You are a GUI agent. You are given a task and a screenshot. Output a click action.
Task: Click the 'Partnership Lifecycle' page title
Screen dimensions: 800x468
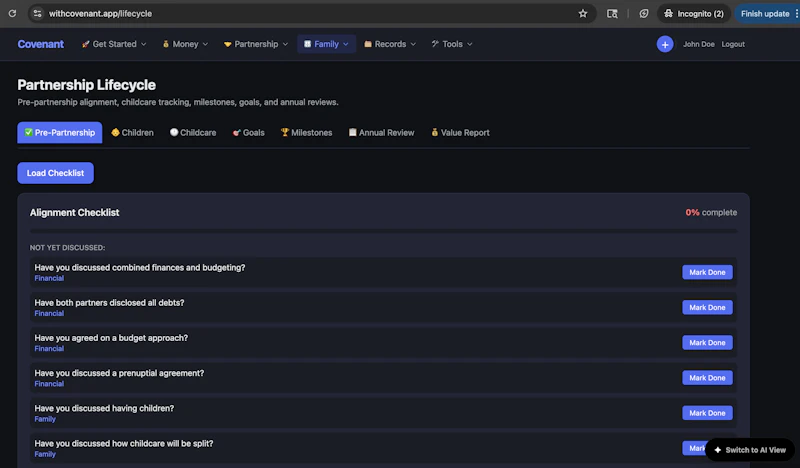click(87, 85)
